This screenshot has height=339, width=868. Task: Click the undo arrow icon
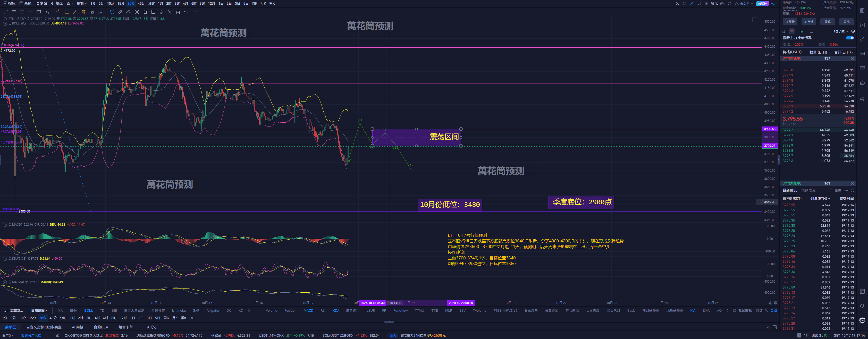(x=186, y=12)
